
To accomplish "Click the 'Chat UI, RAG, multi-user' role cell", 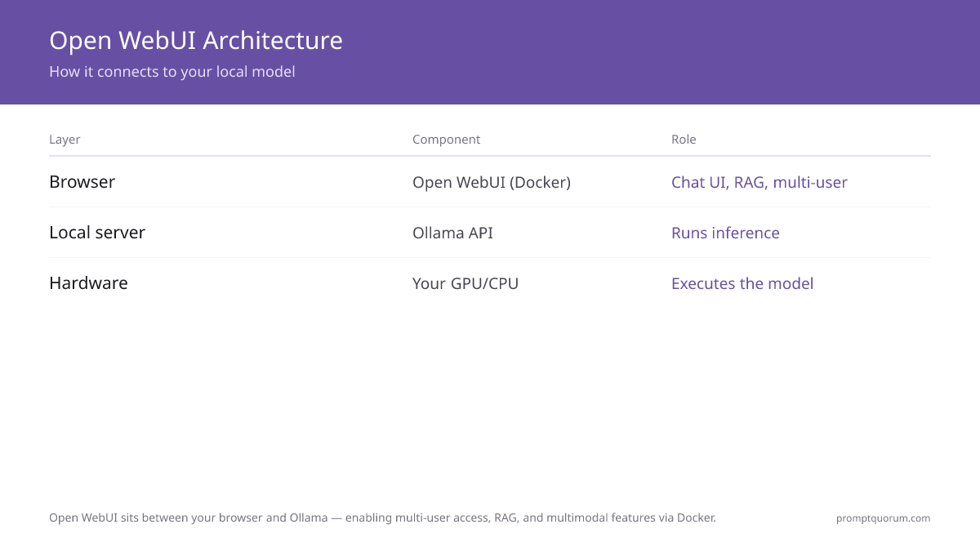I will coord(759,183).
